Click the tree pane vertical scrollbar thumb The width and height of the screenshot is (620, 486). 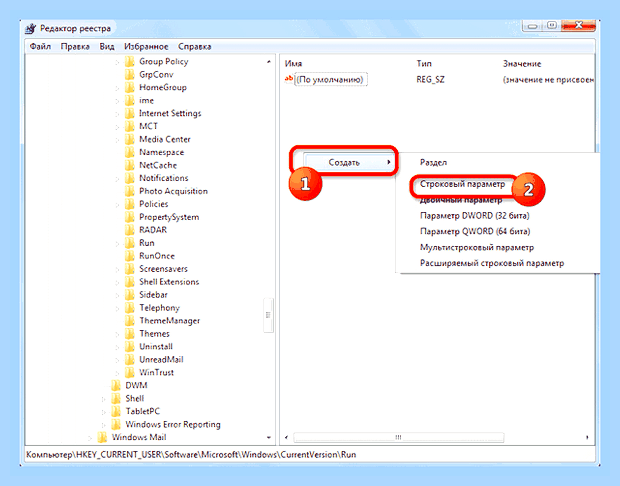(x=268, y=315)
